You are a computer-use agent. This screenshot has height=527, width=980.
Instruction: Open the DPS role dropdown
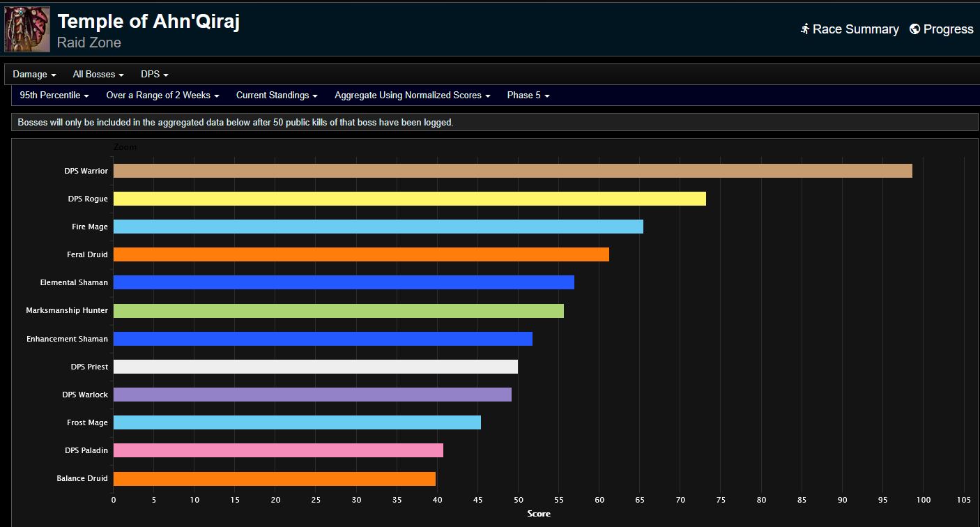click(155, 74)
